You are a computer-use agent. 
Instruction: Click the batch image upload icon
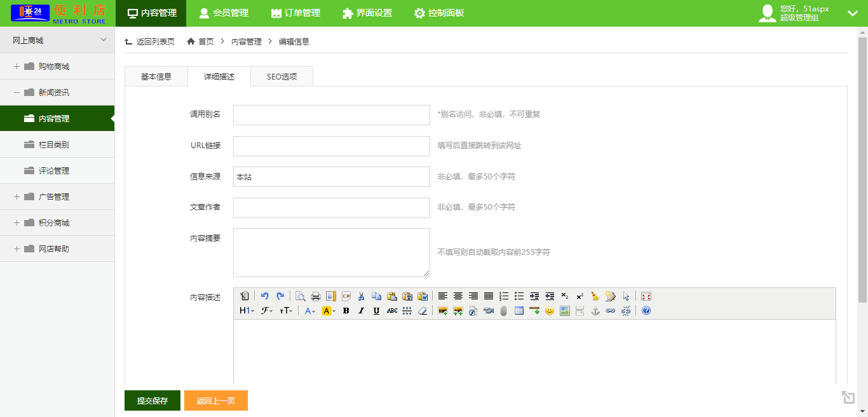[x=458, y=311]
